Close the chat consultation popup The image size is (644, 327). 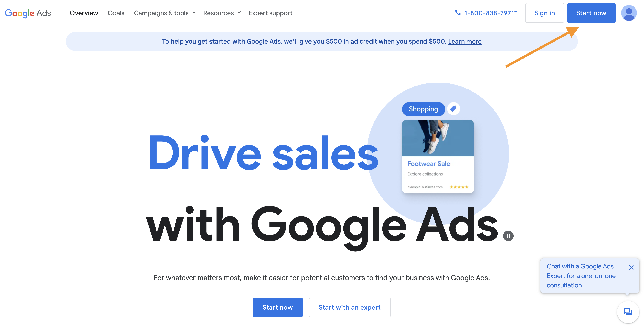click(631, 268)
